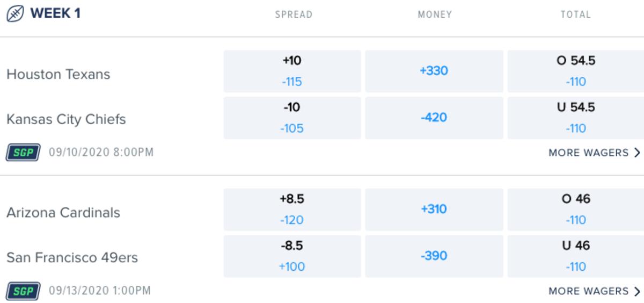Click the football icon beside Week 1

(x=15, y=13)
